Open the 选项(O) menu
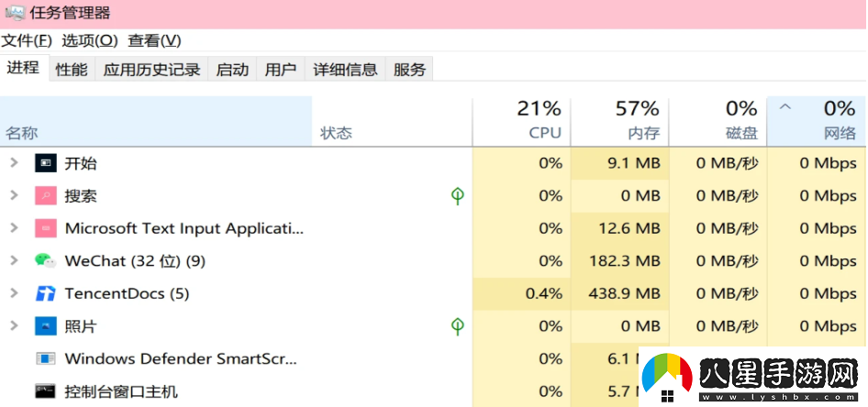Image resolution: width=868 pixels, height=407 pixels. [90, 41]
